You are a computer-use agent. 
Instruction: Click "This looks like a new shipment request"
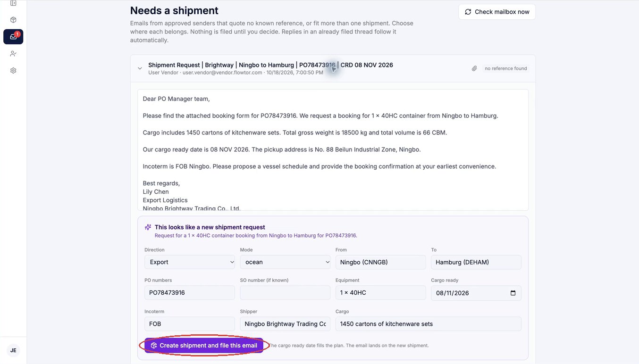[x=210, y=227]
